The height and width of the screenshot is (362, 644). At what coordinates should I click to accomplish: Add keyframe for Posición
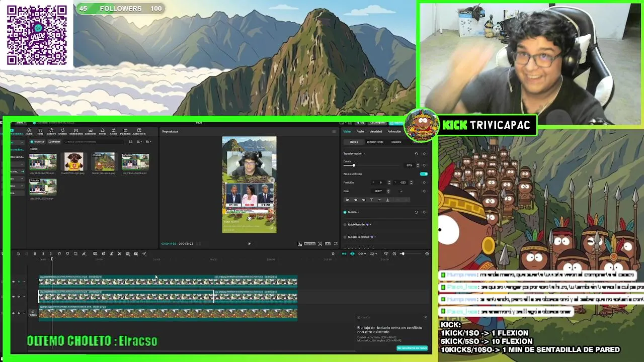(x=424, y=183)
